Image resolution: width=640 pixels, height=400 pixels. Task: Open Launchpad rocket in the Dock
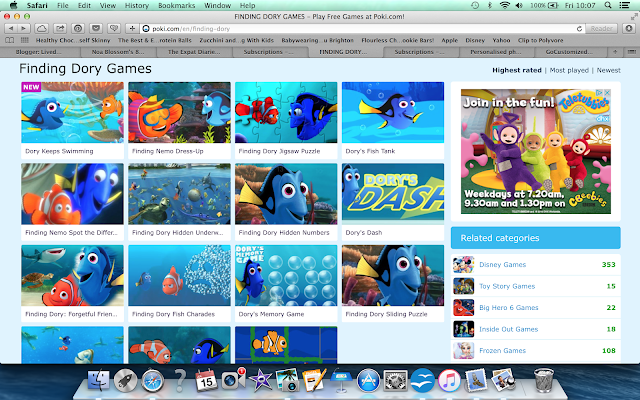tap(125, 380)
